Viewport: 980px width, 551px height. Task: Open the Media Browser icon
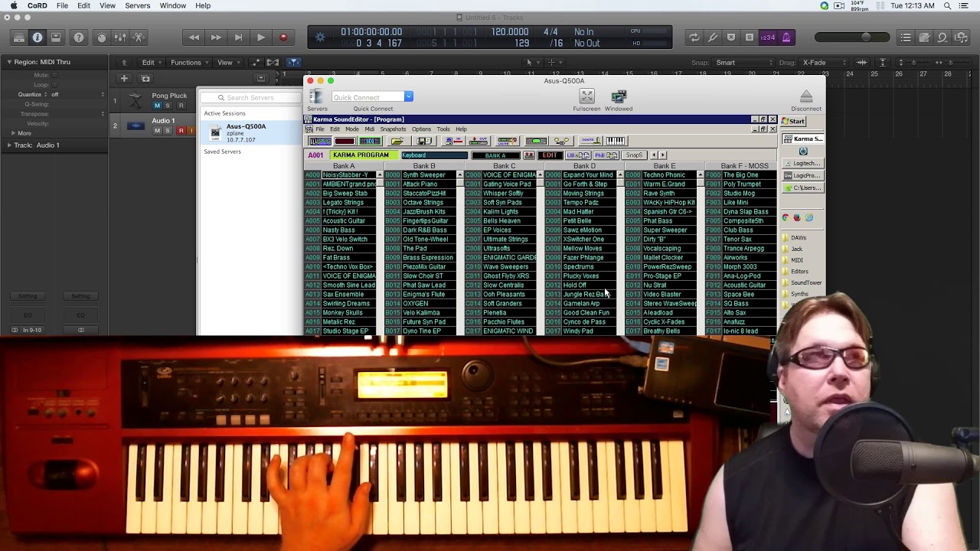pyautogui.click(x=962, y=37)
